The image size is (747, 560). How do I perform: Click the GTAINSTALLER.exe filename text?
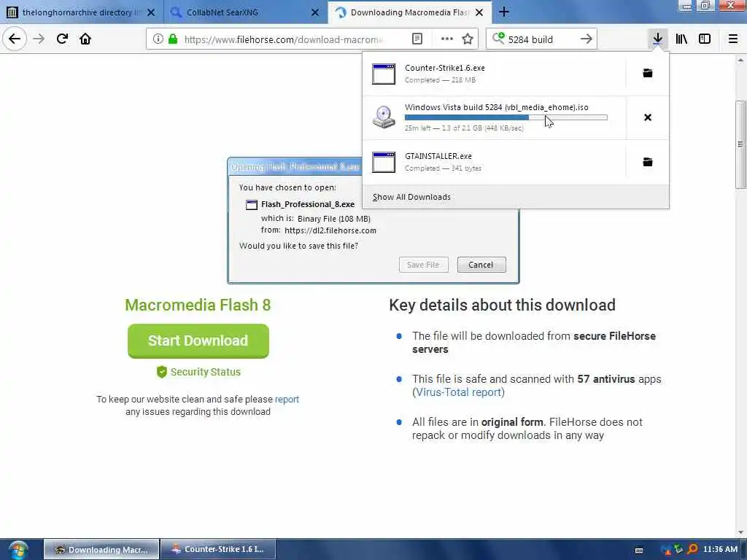tap(438, 156)
